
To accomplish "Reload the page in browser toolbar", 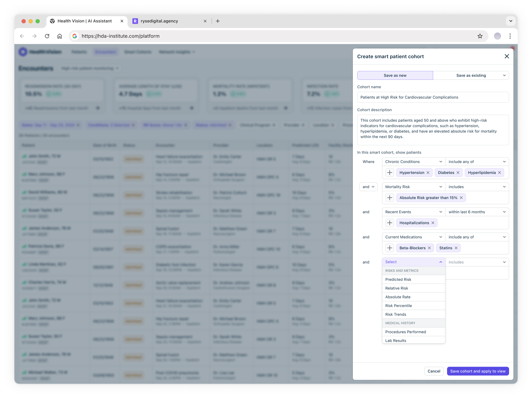I will tap(47, 36).
